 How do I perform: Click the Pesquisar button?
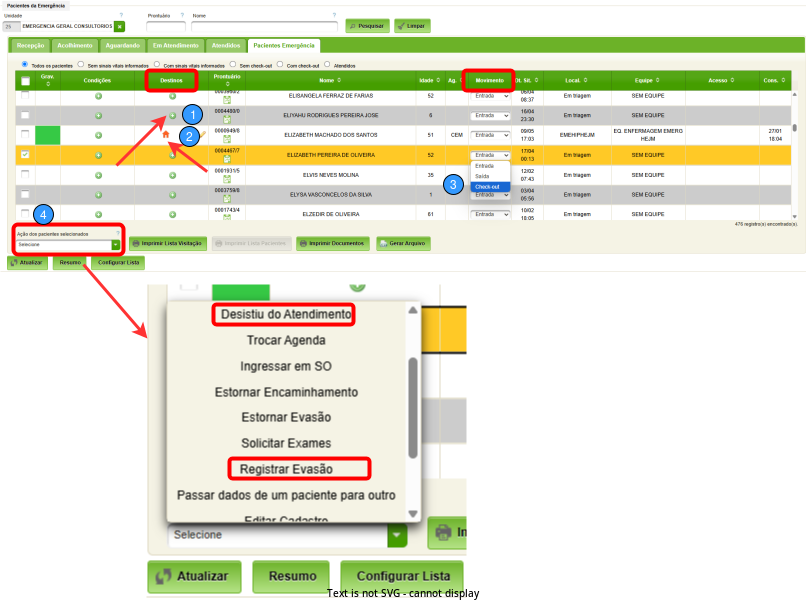point(367,25)
